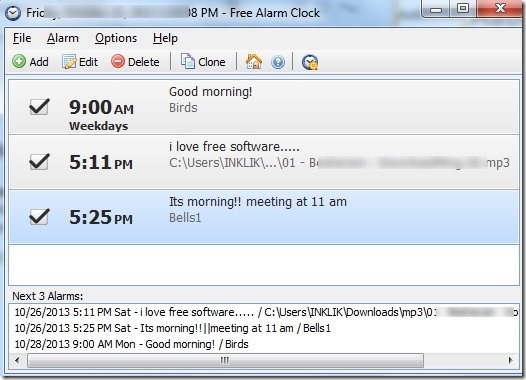Click the 'Weekdays' repeat label
The image size is (526, 380).
99,126
